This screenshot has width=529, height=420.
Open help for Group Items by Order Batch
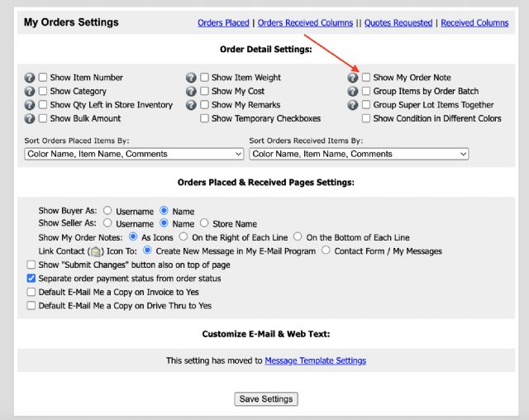[x=354, y=92]
